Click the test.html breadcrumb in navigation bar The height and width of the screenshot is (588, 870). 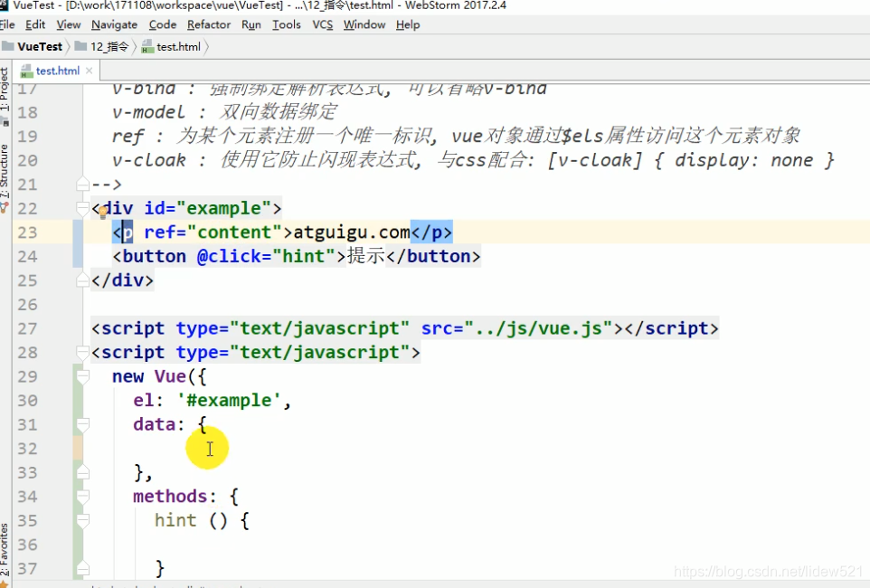[x=172, y=47]
